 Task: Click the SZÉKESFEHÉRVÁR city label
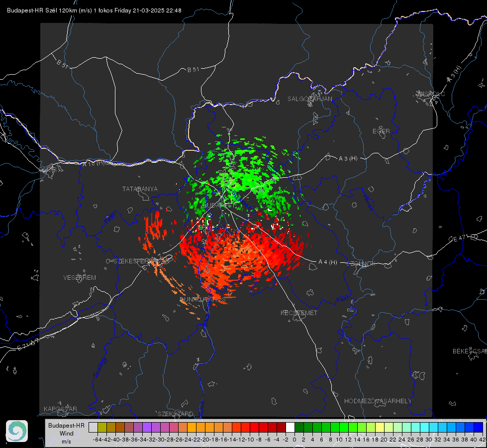[x=141, y=261]
